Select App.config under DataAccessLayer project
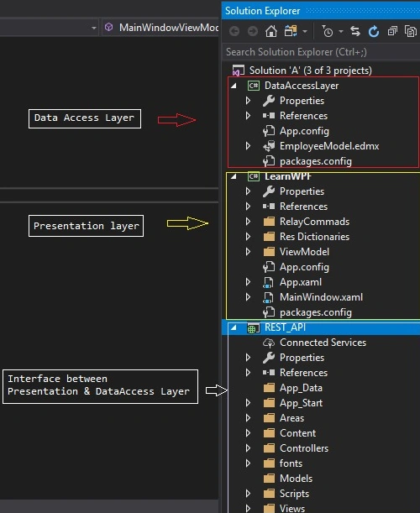Screen dimensions: 420x513 pos(304,131)
